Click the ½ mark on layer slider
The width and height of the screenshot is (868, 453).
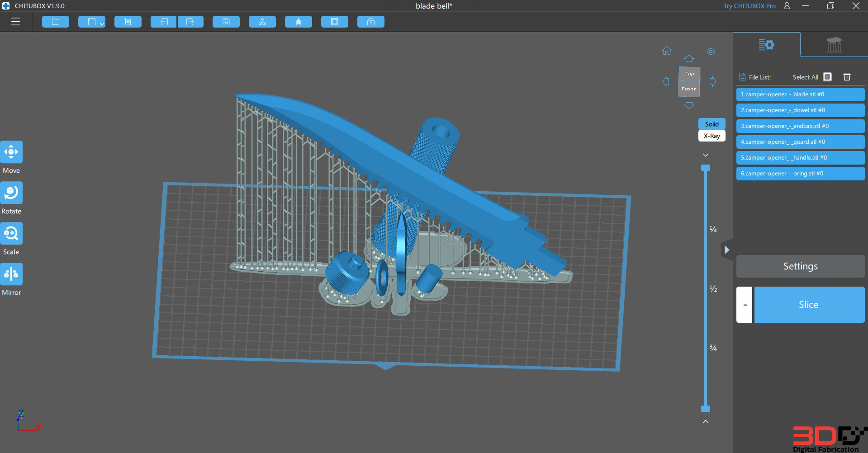713,288
